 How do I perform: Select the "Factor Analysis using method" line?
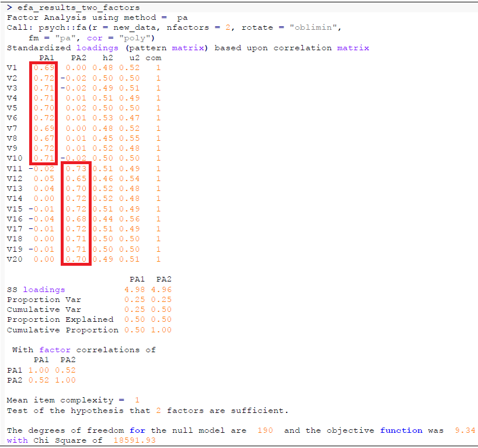coord(97,18)
